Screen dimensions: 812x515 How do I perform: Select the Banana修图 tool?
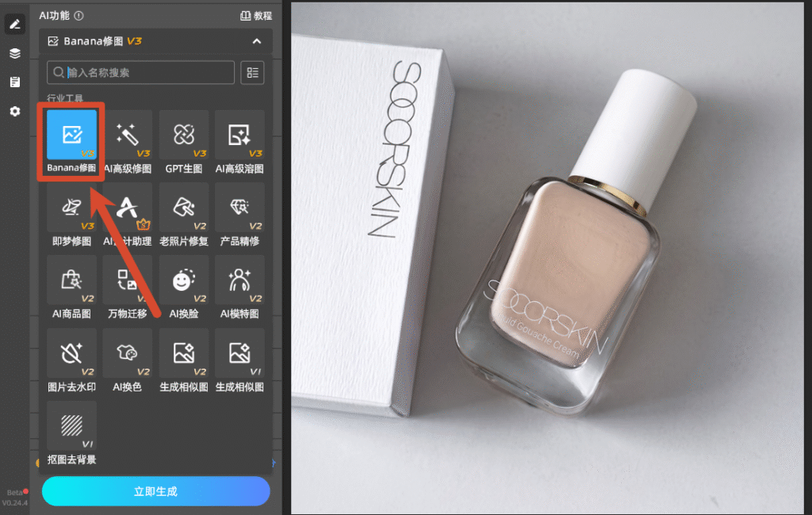[x=71, y=141]
